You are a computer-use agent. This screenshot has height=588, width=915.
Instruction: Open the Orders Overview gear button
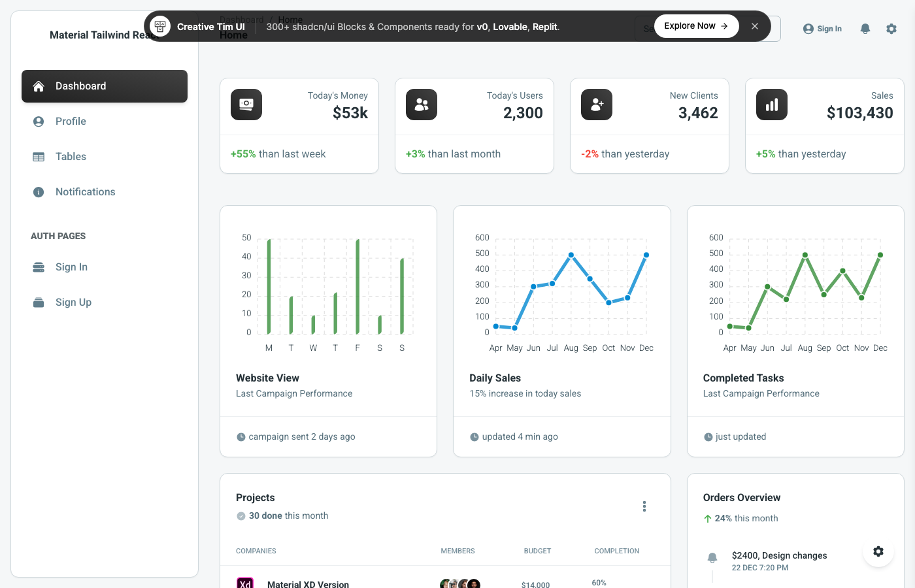(878, 551)
